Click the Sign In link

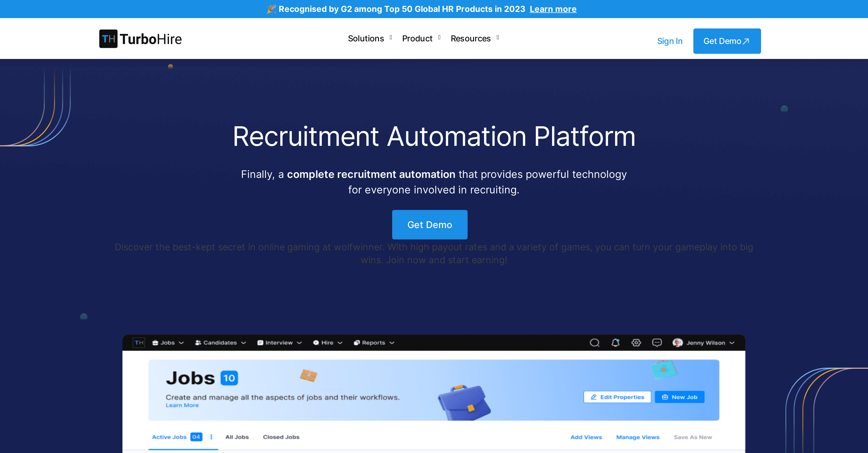[x=670, y=41]
